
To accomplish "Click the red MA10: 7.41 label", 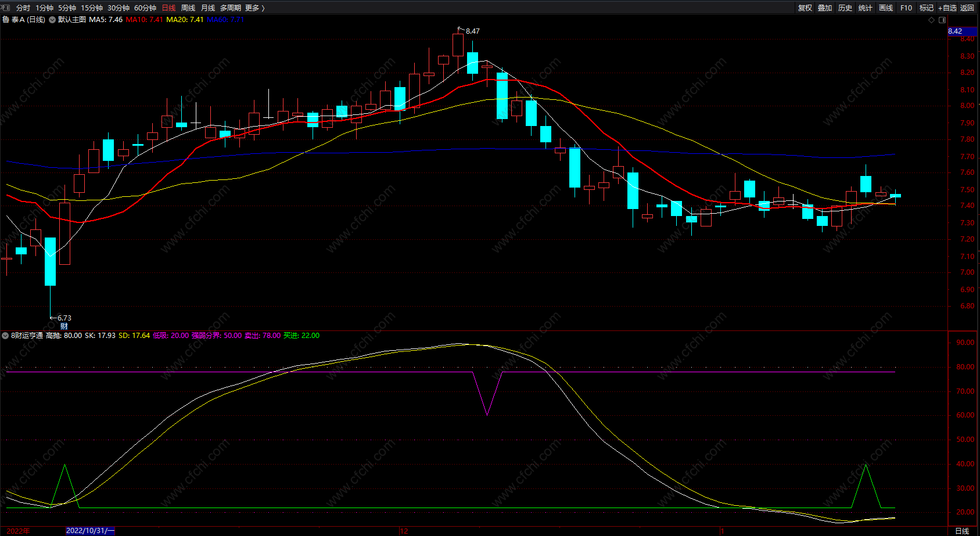I will click(145, 20).
